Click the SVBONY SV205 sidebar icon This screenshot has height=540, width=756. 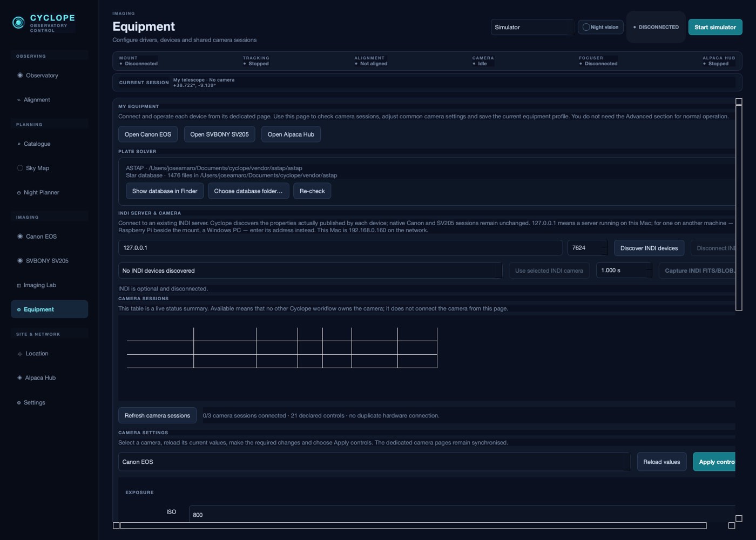tap(20, 261)
